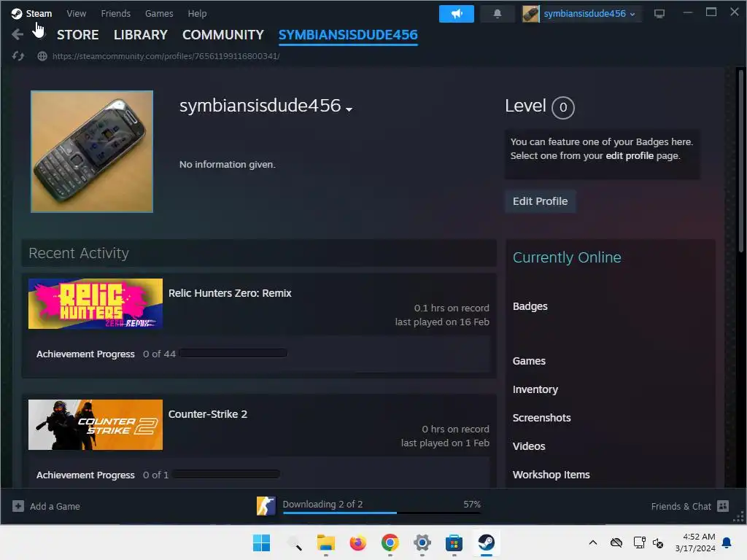Open the Friends menu
The height and width of the screenshot is (560, 747).
point(116,14)
